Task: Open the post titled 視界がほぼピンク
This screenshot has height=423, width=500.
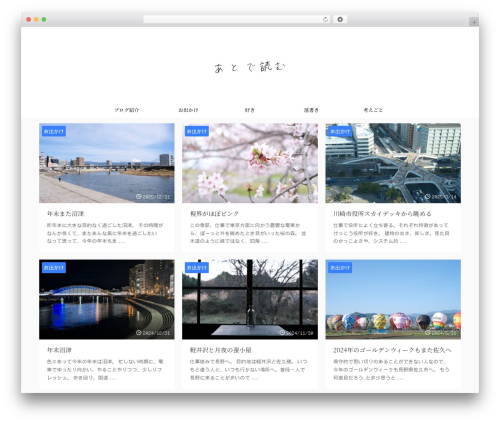Action: coord(214,214)
